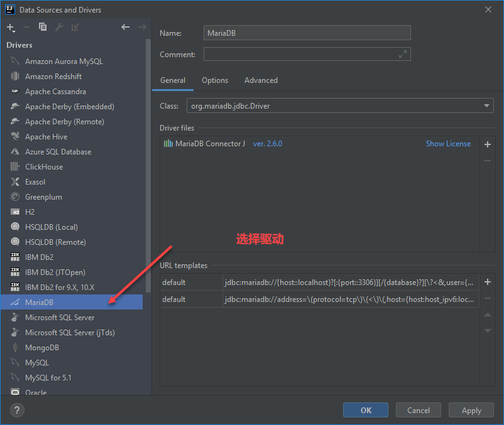Remove driver file with minus
The height and width of the screenshot is (425, 504).
tap(488, 161)
